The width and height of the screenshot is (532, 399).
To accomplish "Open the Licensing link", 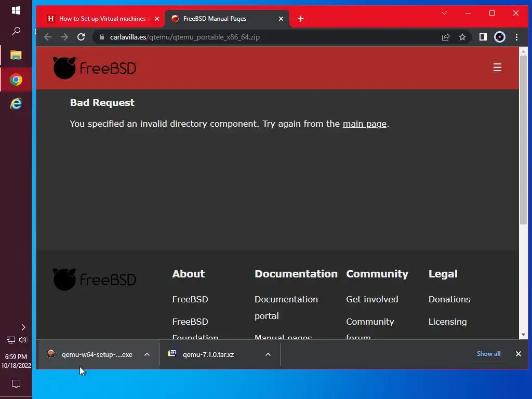I will pos(447,322).
